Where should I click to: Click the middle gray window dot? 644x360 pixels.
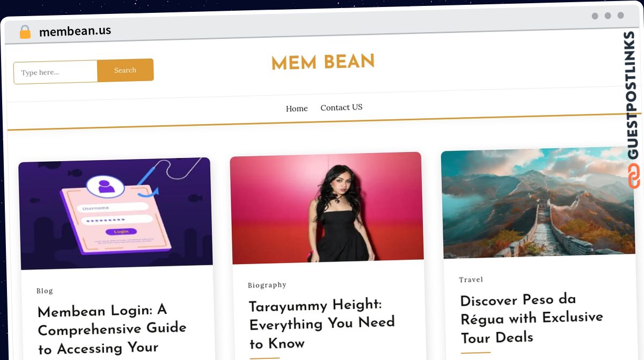[x=608, y=16]
